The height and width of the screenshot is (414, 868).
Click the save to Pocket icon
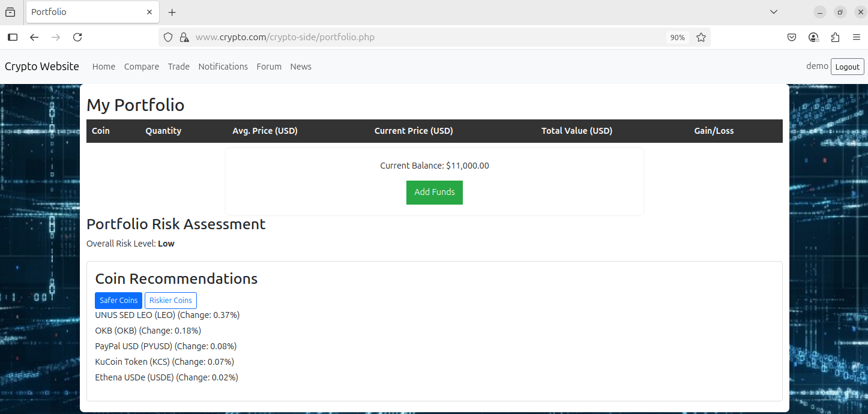(x=792, y=37)
